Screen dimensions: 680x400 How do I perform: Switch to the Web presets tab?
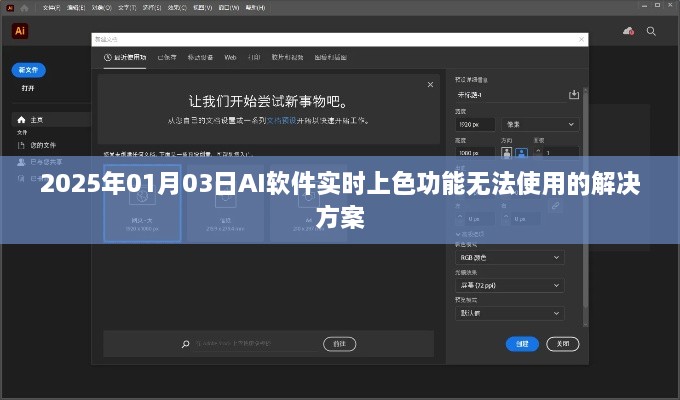tap(230, 57)
